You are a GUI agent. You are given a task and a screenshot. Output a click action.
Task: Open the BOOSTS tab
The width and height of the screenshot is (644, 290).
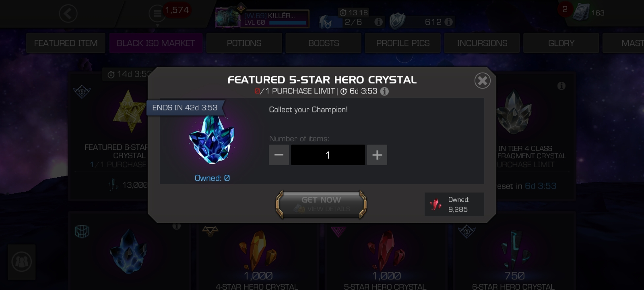tap(324, 43)
